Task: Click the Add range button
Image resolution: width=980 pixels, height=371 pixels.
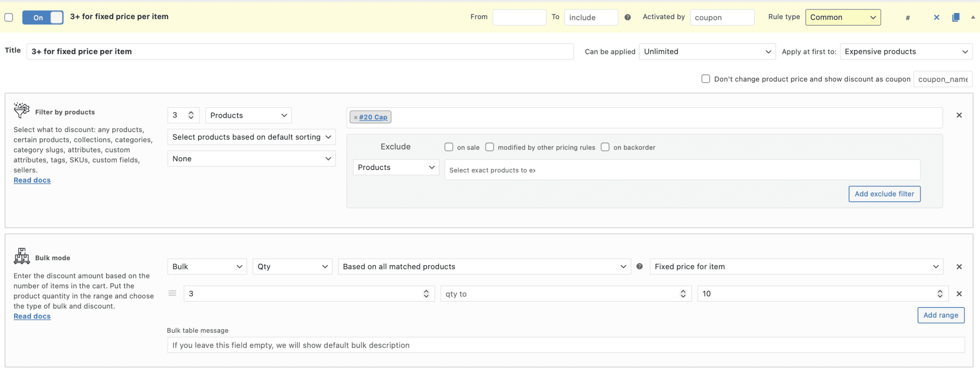Action: [x=940, y=315]
